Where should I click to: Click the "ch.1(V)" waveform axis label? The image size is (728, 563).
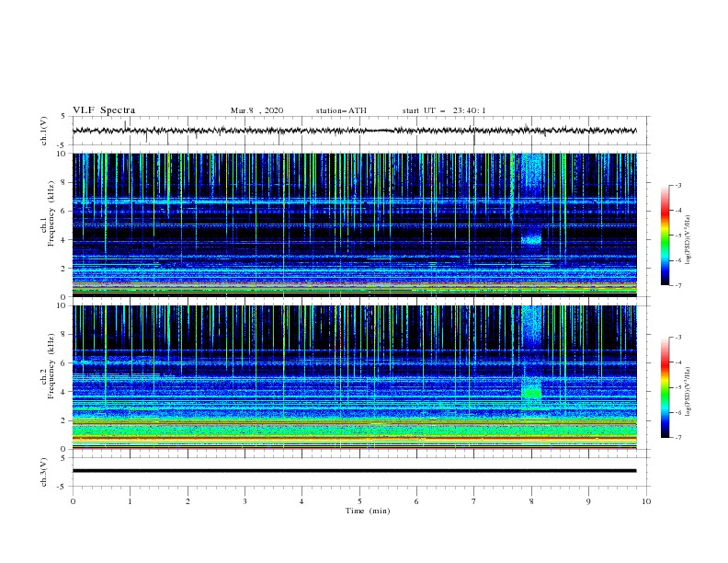[x=44, y=131]
